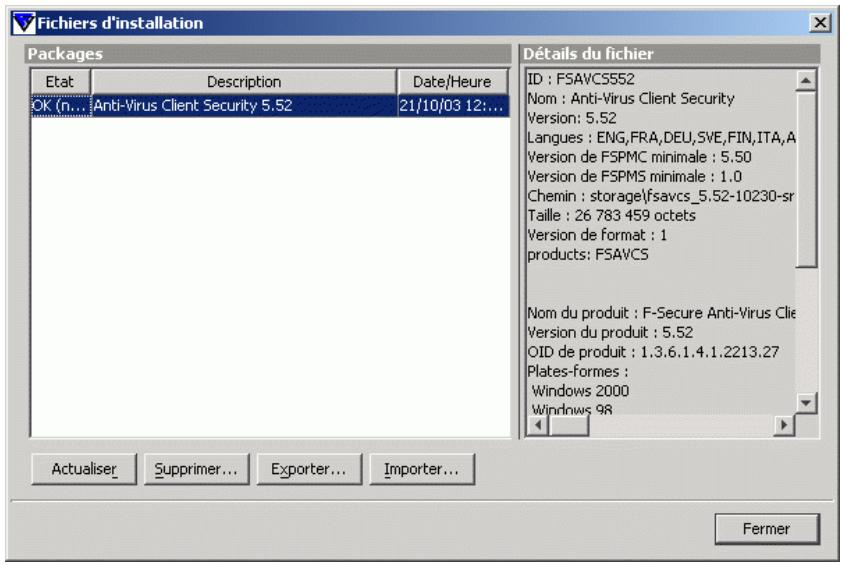Click Taille : 26 783 459 octets
This screenshot has height=565, width=845.
tap(611, 215)
